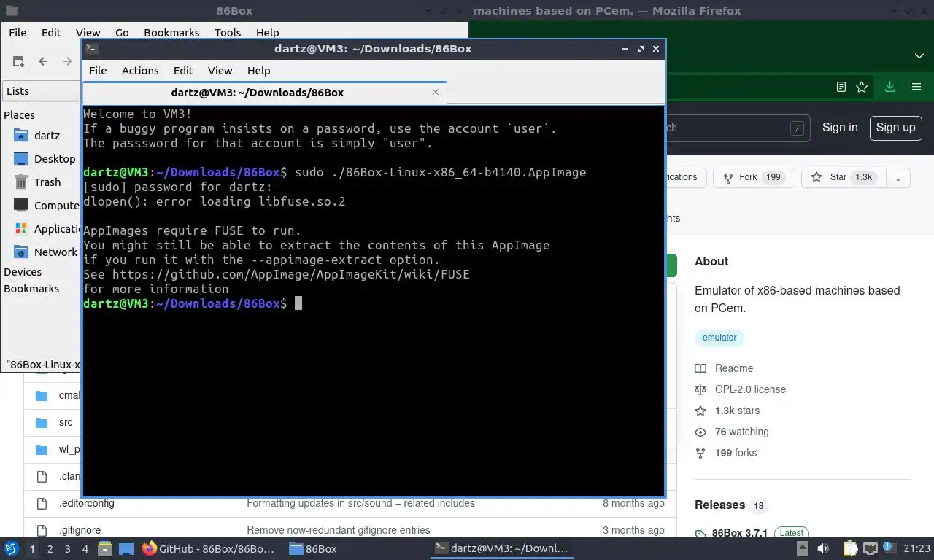
Task: Open 199 forks link in About
Action: (736, 453)
